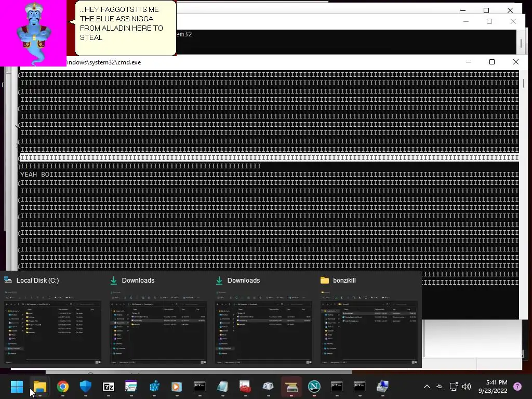The height and width of the screenshot is (399, 532).
Task: Open the Windows Start menu
Action: pos(17,387)
